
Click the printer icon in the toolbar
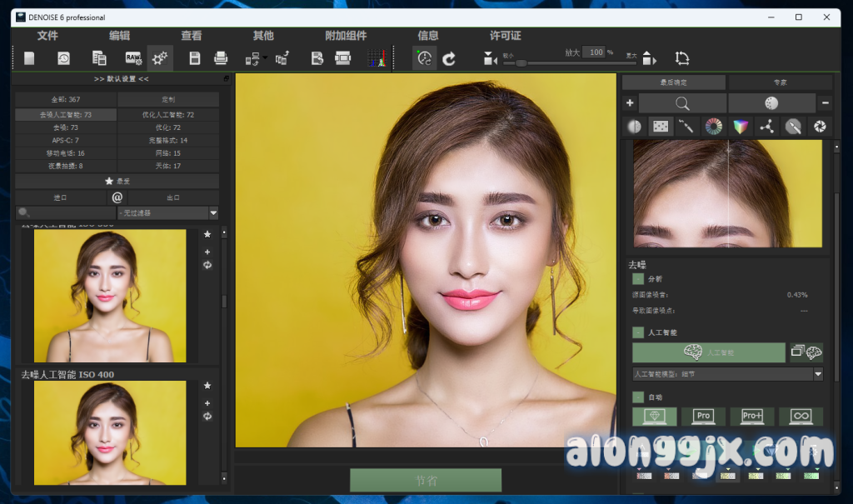pos(221,57)
